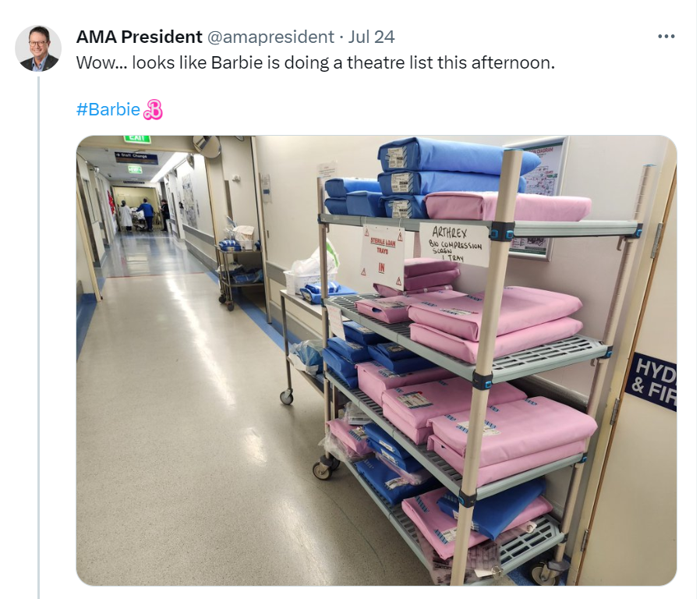The height and width of the screenshot is (599, 700).
Task: Visit the @amapresident handle
Action: pos(270,37)
